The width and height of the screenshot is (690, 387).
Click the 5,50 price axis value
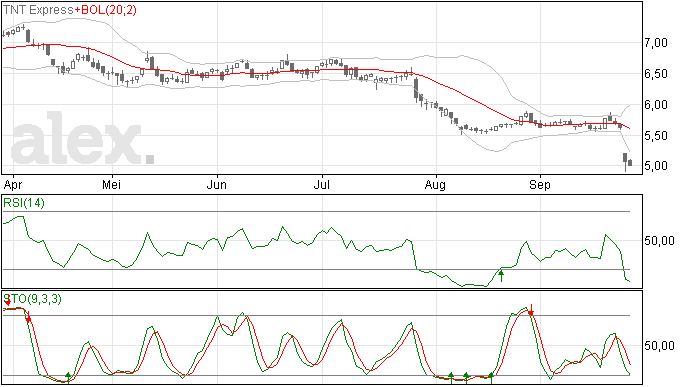(656, 136)
